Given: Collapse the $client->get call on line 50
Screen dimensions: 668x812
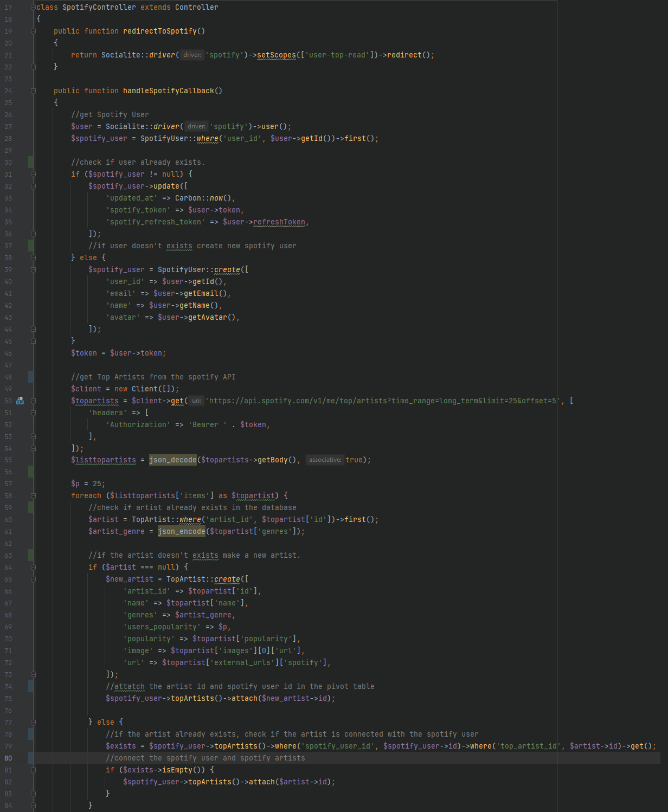Looking at the screenshot, I should (33, 401).
